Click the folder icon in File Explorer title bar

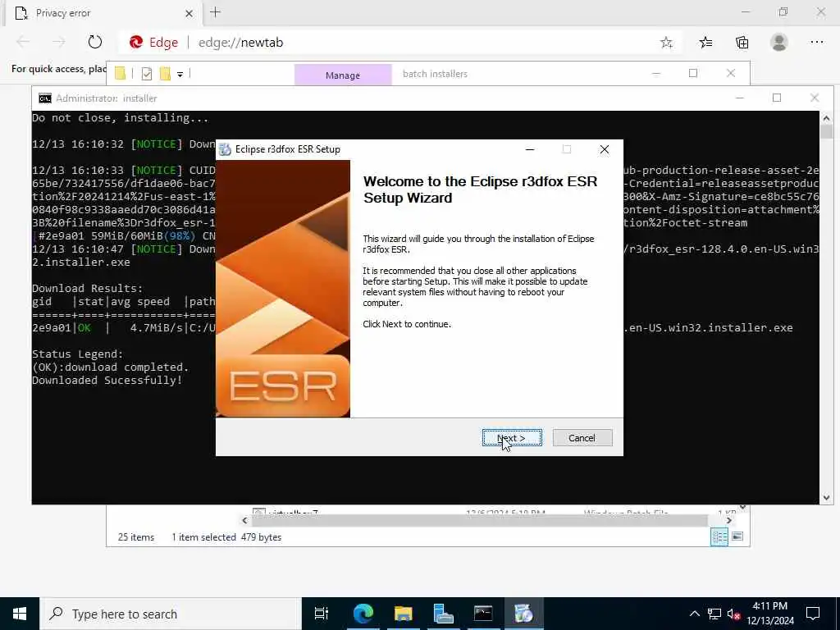121,74
